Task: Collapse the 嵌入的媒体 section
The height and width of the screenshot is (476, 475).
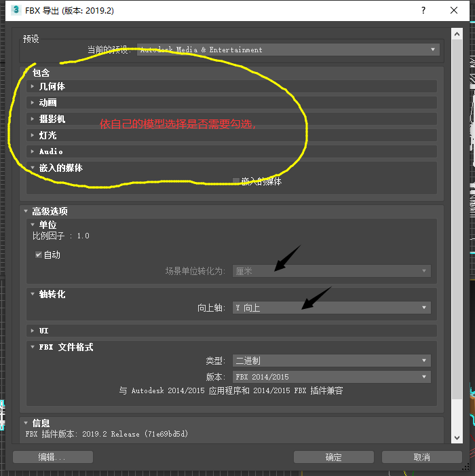Action: [32, 168]
